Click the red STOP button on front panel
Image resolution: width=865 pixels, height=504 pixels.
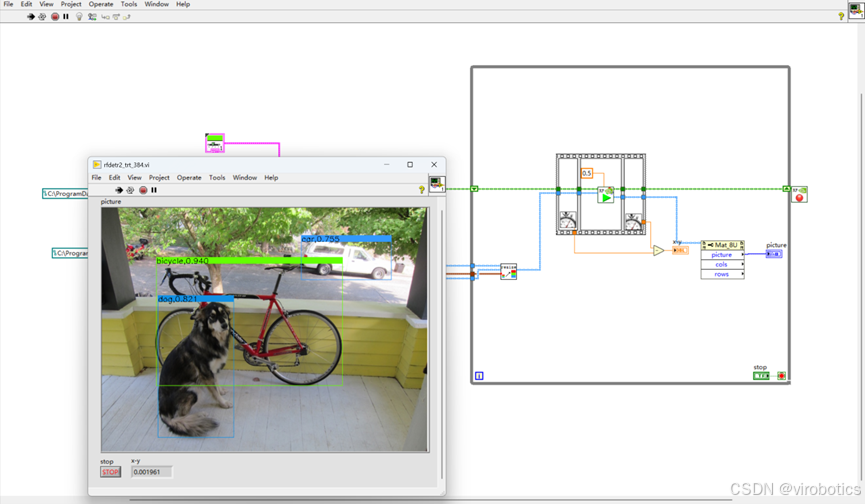(110, 472)
